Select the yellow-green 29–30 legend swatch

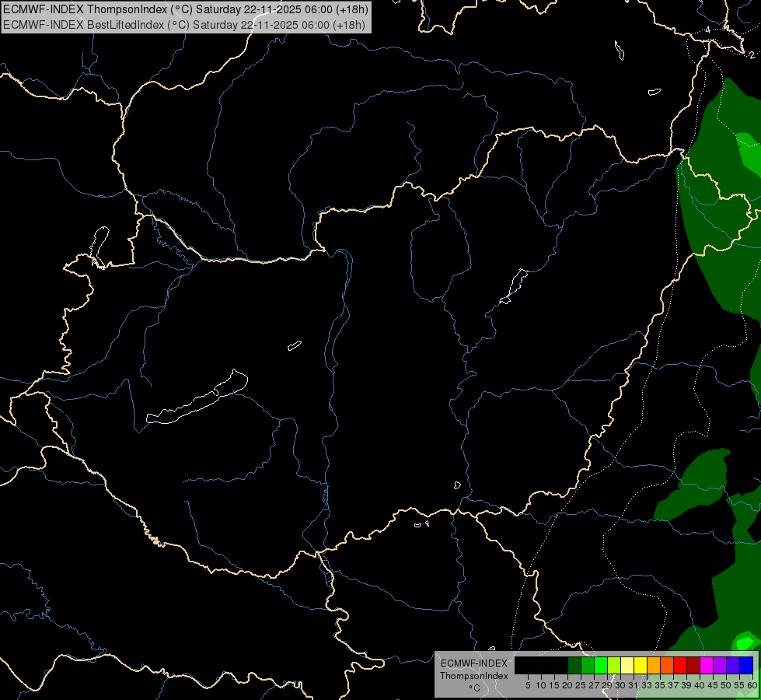(614, 665)
